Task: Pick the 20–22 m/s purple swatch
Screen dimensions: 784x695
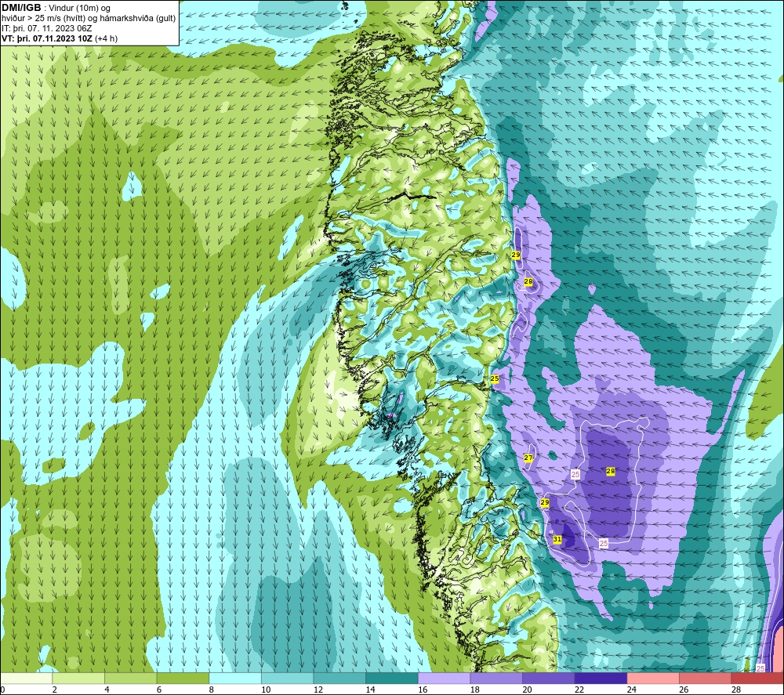Action: pos(549,678)
